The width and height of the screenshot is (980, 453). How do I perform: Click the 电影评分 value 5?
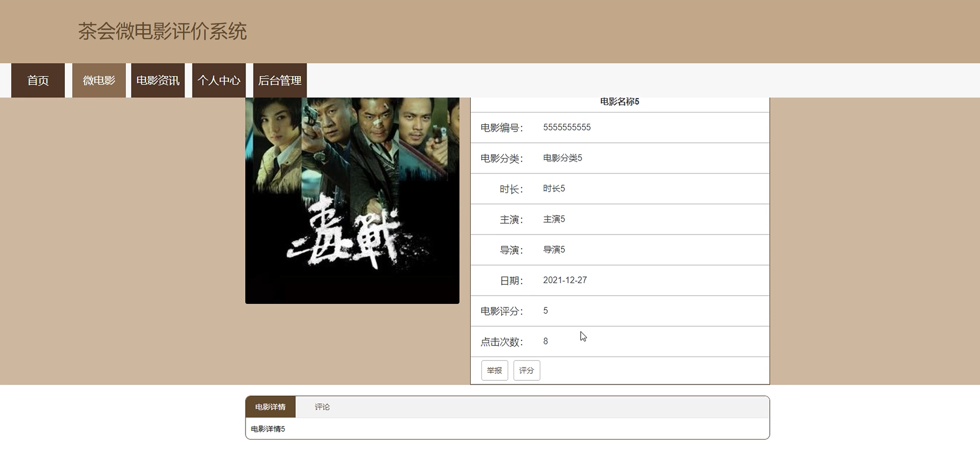[x=546, y=311]
